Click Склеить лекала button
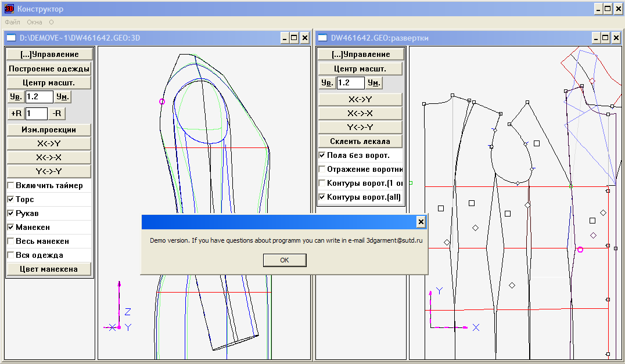This screenshot has width=625, height=364. [360, 141]
